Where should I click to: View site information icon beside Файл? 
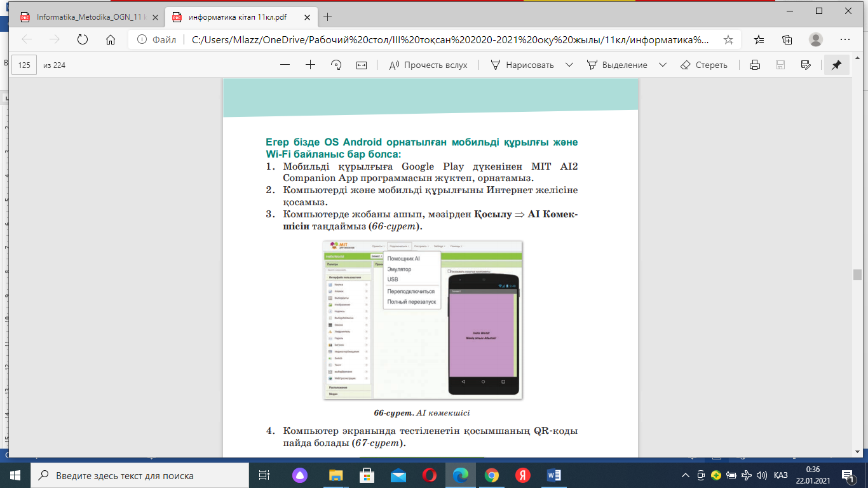[x=141, y=39]
